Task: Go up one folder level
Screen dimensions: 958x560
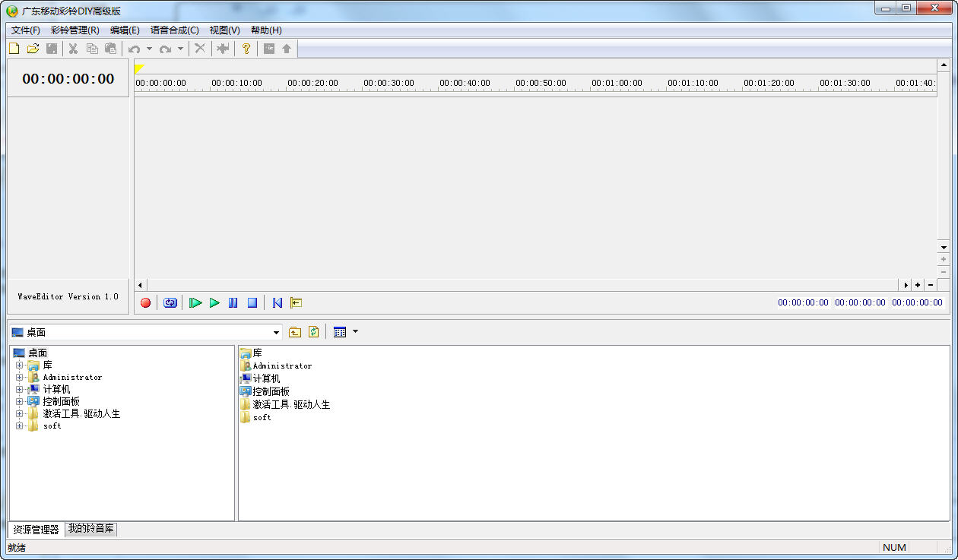Action: click(295, 332)
